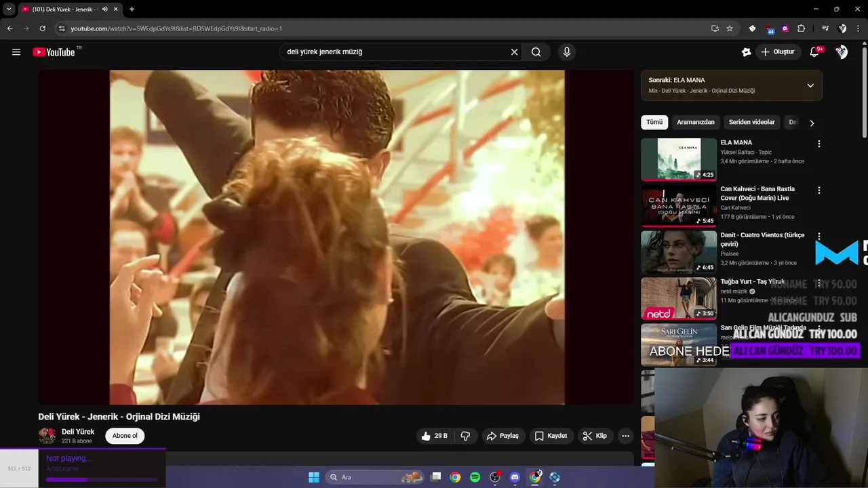Click the taskbar Ara search box

[x=376, y=477]
